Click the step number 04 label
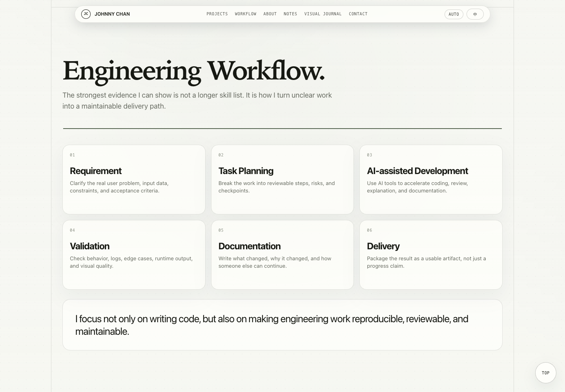The image size is (565, 392). tap(72, 230)
